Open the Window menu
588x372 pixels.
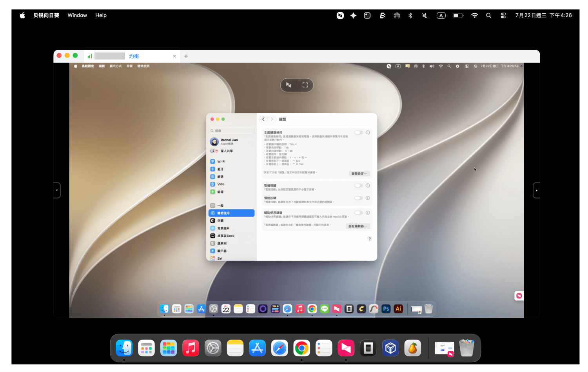click(77, 15)
